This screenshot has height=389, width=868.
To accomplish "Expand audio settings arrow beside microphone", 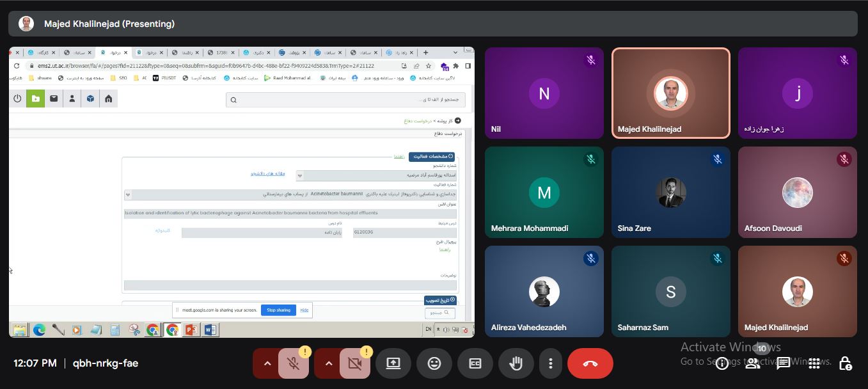I will click(x=267, y=363).
